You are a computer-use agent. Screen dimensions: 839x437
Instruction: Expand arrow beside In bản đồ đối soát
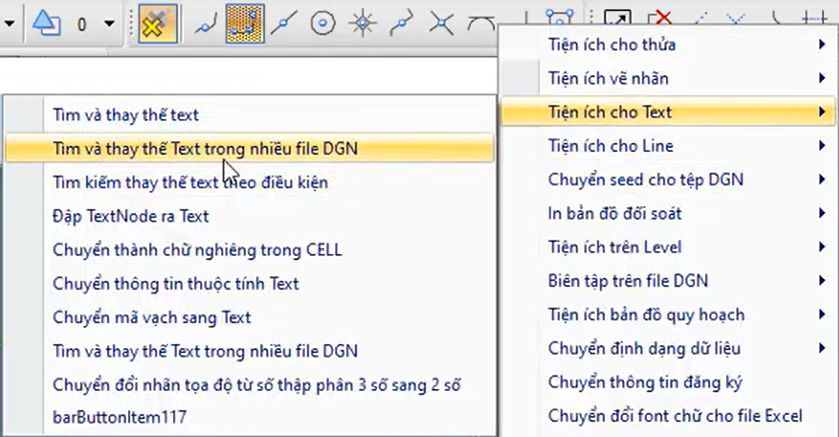point(822,213)
